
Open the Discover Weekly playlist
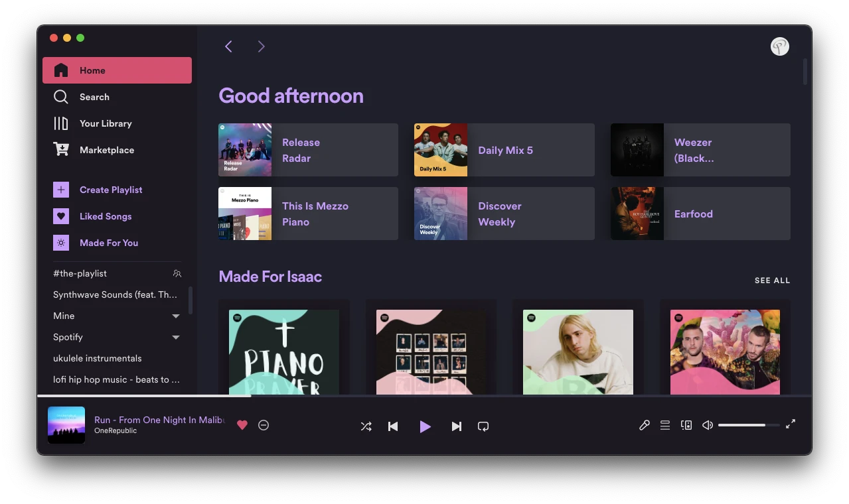[x=503, y=214]
